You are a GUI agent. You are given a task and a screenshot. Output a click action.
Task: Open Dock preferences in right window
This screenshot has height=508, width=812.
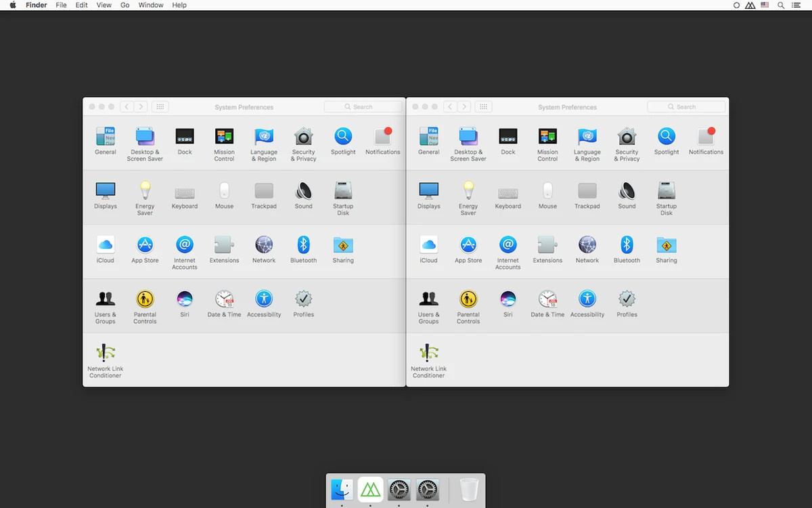pyautogui.click(x=508, y=141)
